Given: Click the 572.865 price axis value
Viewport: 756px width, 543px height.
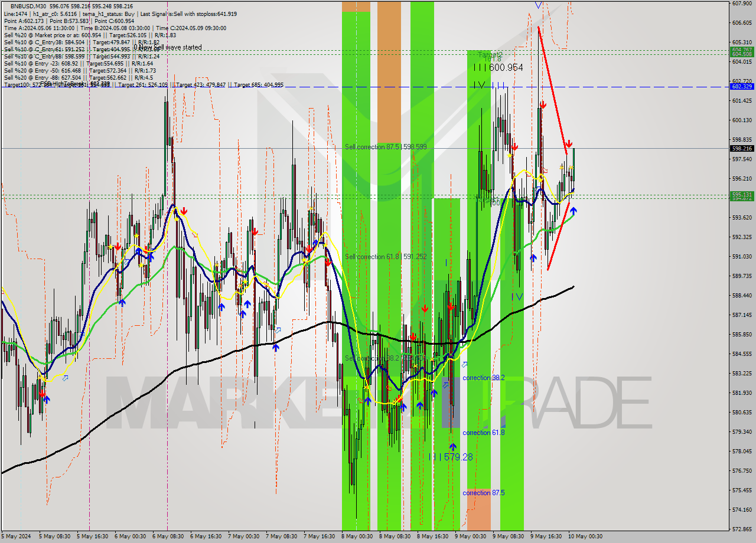Looking at the screenshot, I should tap(741, 529).
